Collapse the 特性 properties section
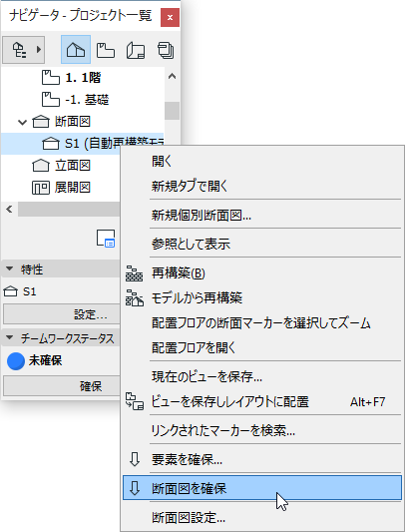Screen dimensions: 405x532 click(x=10, y=269)
